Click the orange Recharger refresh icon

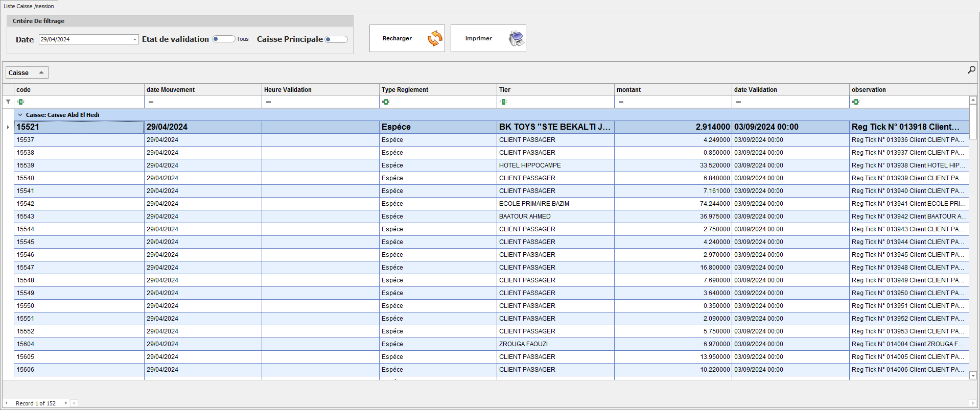point(434,38)
